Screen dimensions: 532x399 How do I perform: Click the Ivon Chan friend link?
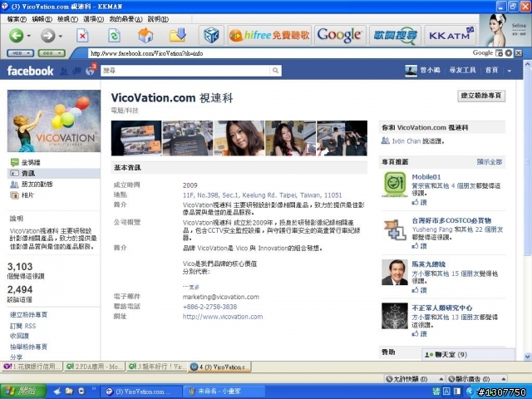(x=406, y=141)
